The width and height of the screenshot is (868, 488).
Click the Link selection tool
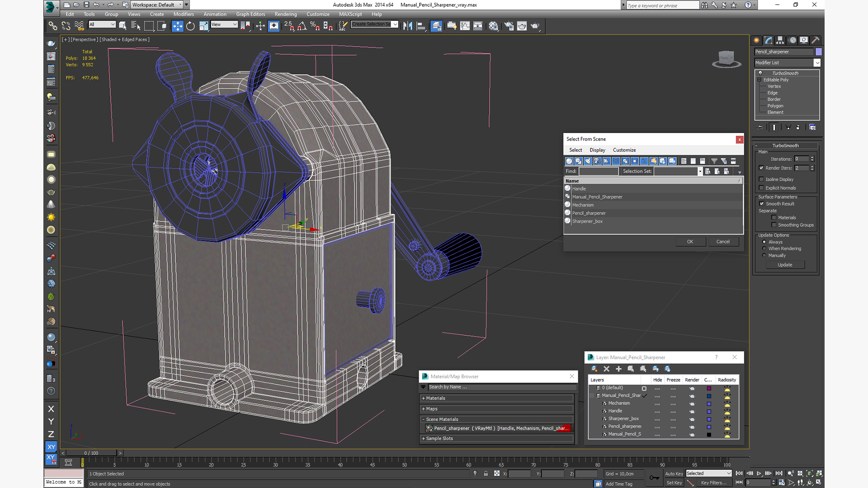click(x=53, y=26)
